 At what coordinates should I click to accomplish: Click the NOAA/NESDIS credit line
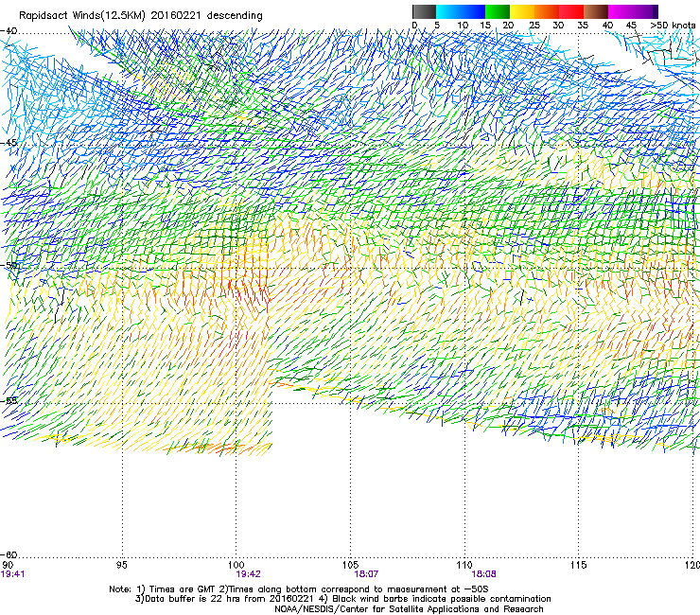click(x=409, y=609)
